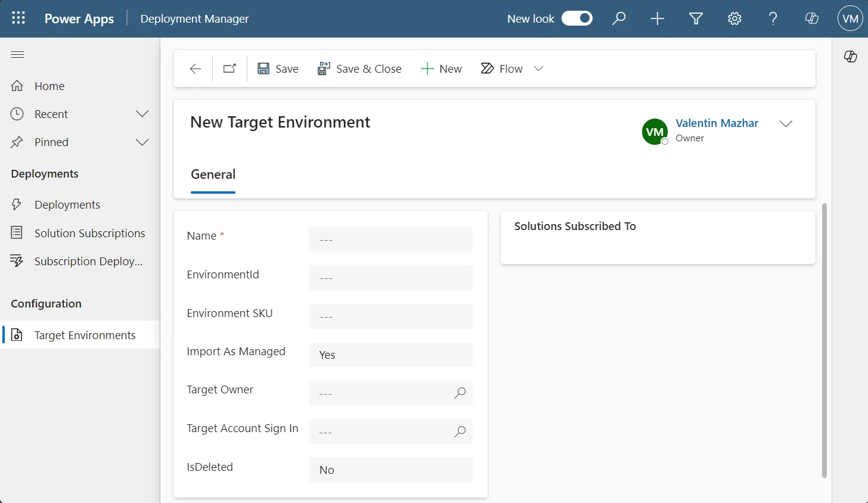Open Copilot side pane icon
Image resolution: width=868 pixels, height=503 pixels.
[x=851, y=57]
